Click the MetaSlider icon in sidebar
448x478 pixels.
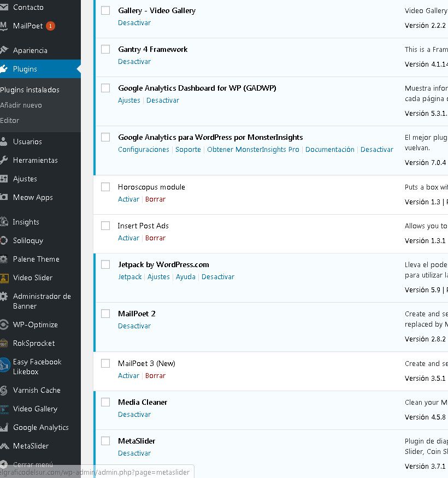[4, 446]
